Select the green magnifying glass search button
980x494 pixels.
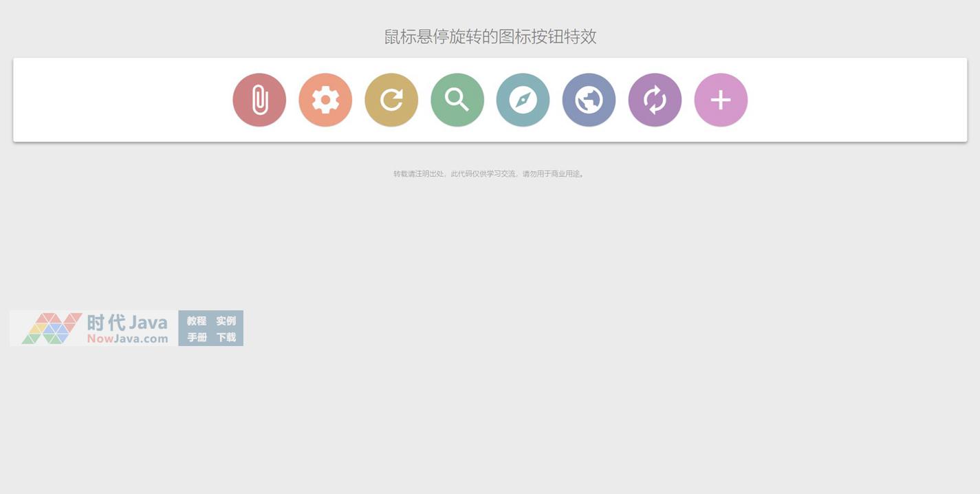457,100
